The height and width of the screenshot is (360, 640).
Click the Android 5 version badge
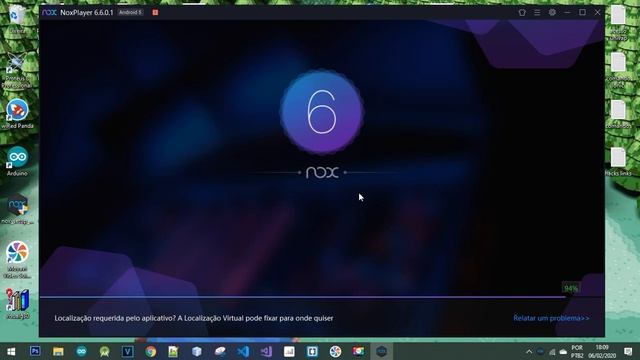pos(130,13)
